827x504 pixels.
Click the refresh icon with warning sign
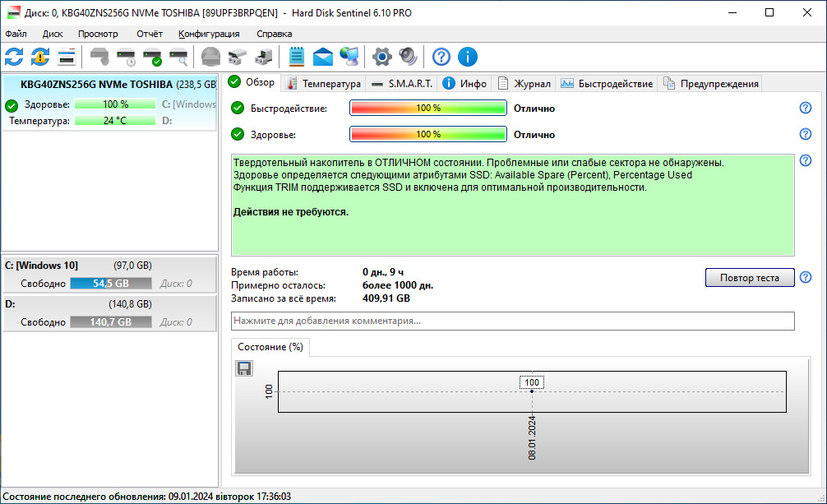pos(40,57)
